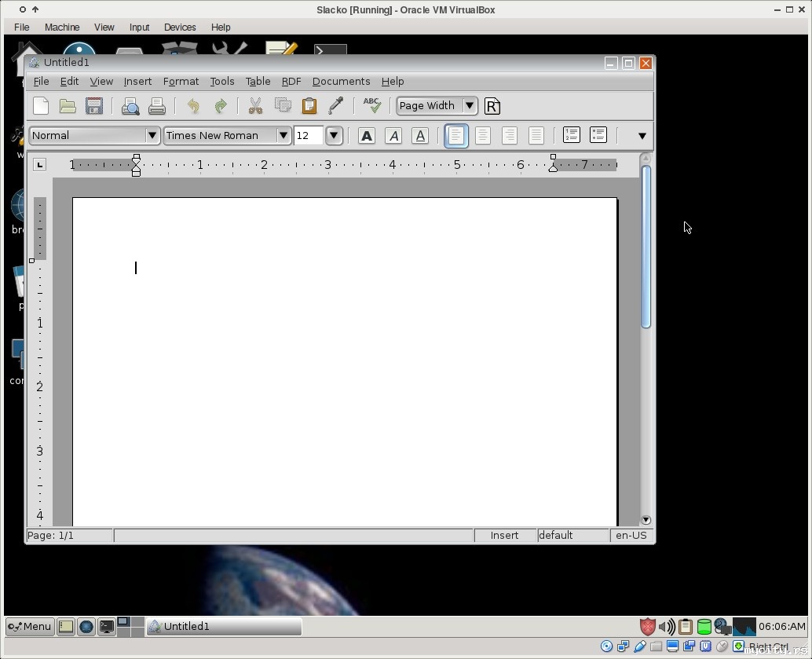Open the File menu in AbiWord
Viewport: 812px width, 659px height.
[41, 82]
